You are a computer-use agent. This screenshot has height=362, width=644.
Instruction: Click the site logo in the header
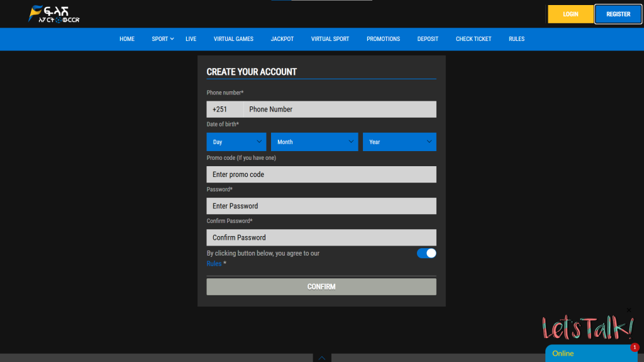point(54,14)
